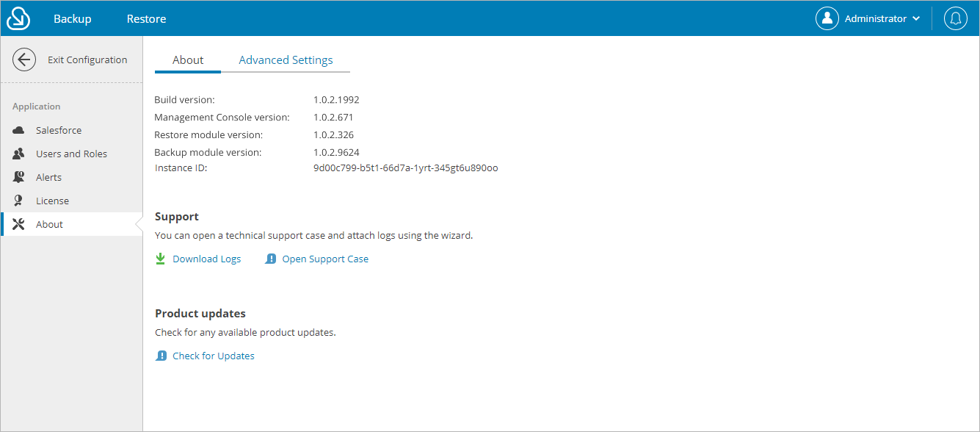The image size is (980, 432).
Task: Click the Administrator account name
Action: [x=876, y=18]
